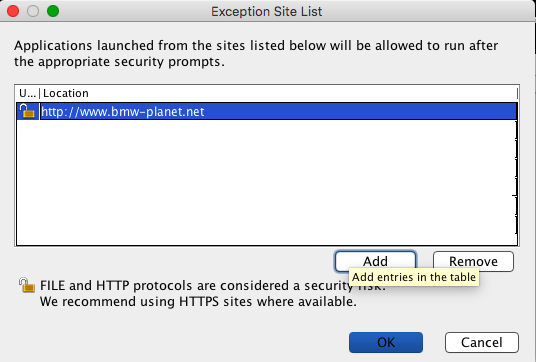
Task: Click the truncated "U..." column header
Action: [x=27, y=93]
